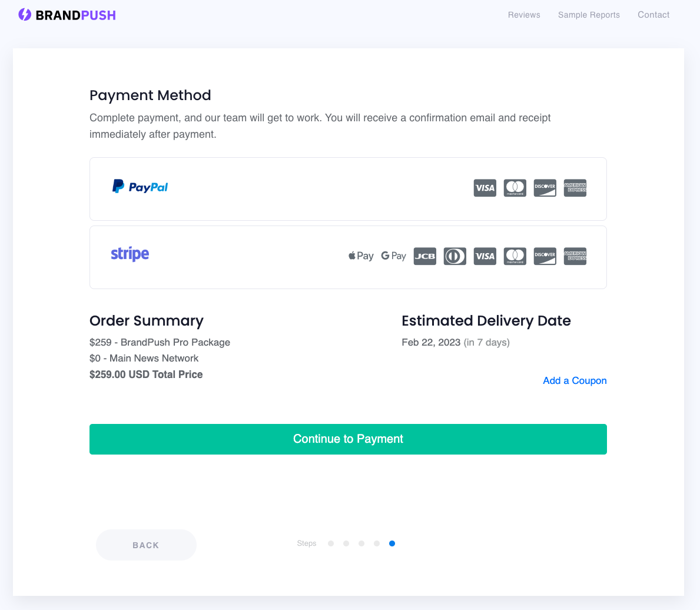
Task: Click American Express icon in Stripe row
Action: click(x=575, y=256)
